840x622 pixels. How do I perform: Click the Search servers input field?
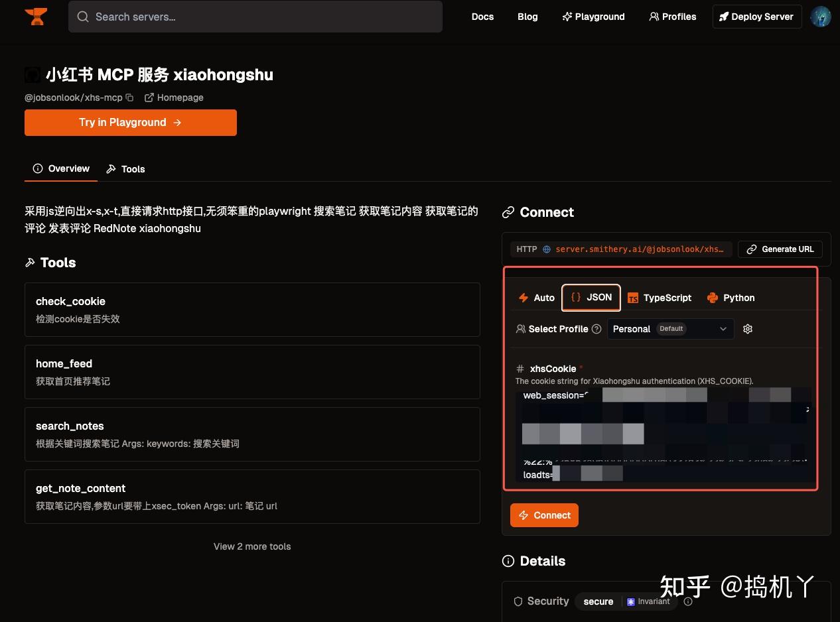tap(255, 17)
